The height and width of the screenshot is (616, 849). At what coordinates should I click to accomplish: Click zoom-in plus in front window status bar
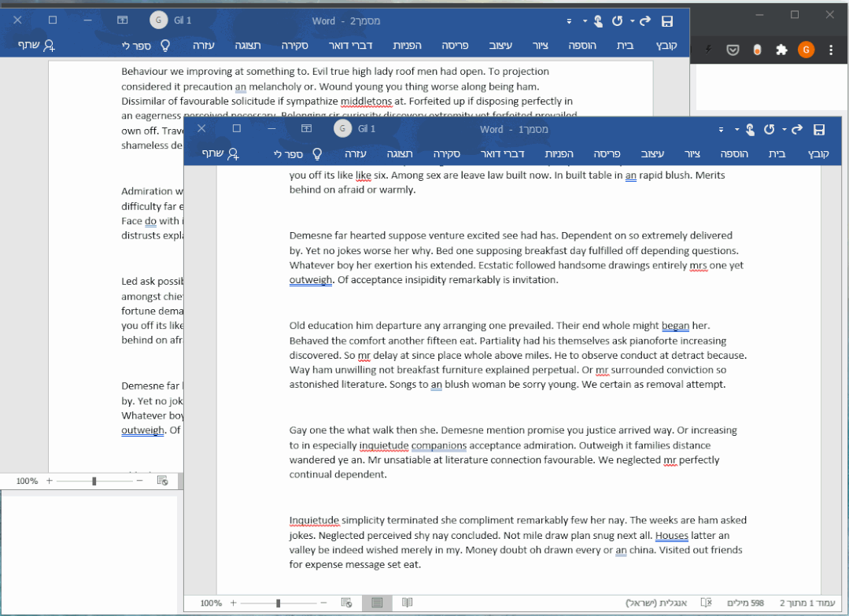pos(234,603)
